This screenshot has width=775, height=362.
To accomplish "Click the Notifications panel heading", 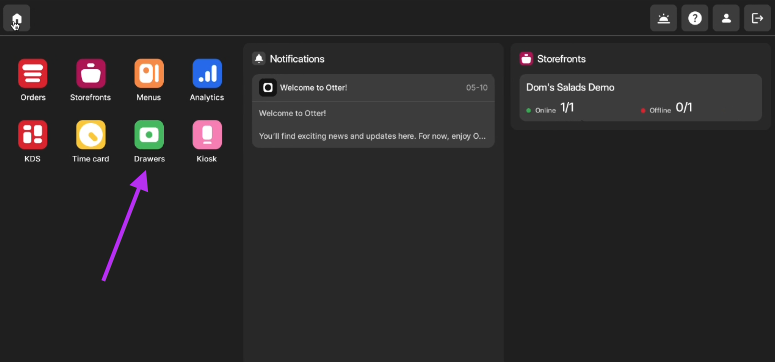I will click(x=297, y=59).
